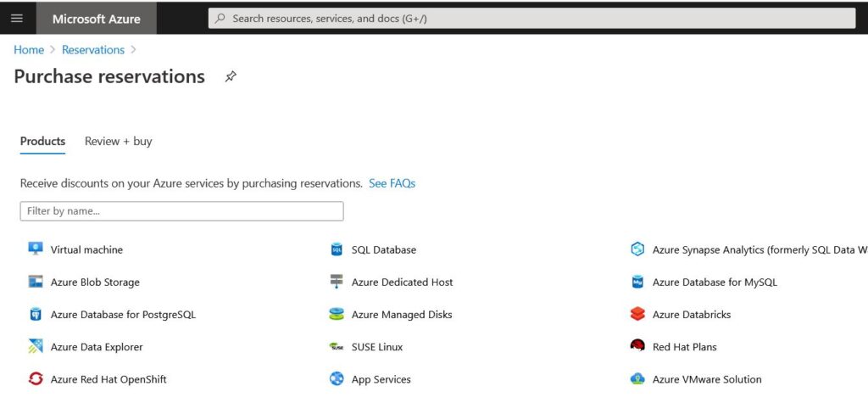Screen dimensions: 868x403
Task: Click the Azure Database for PostgreSQL icon
Action: [x=36, y=314]
